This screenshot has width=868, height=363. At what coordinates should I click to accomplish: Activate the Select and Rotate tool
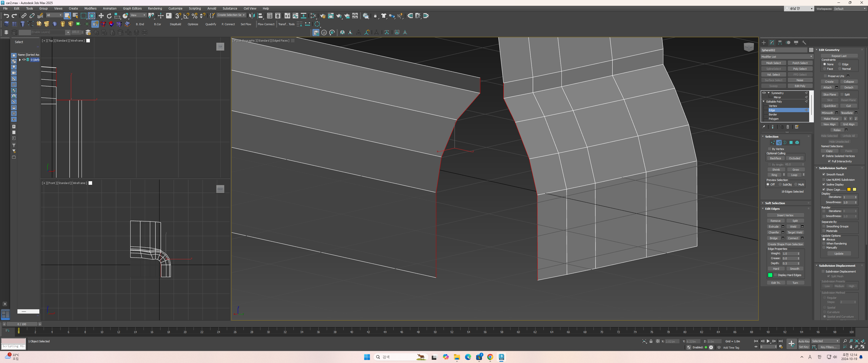(109, 16)
